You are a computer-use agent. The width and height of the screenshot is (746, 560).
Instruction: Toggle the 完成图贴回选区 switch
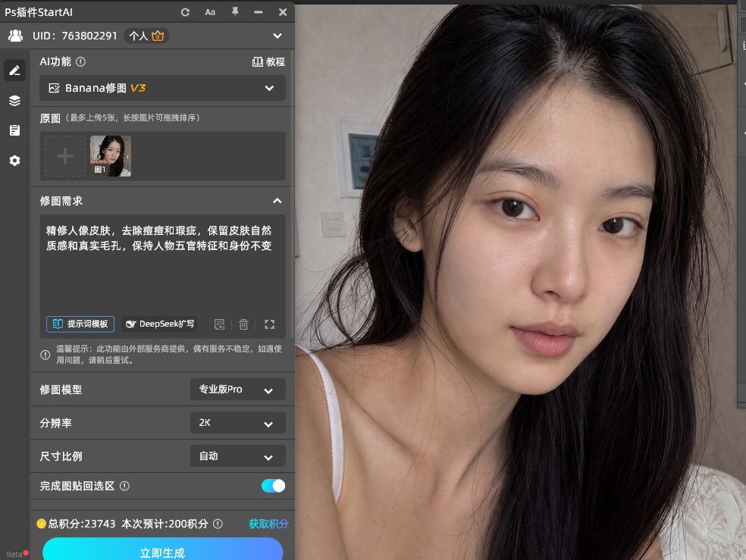(x=273, y=486)
